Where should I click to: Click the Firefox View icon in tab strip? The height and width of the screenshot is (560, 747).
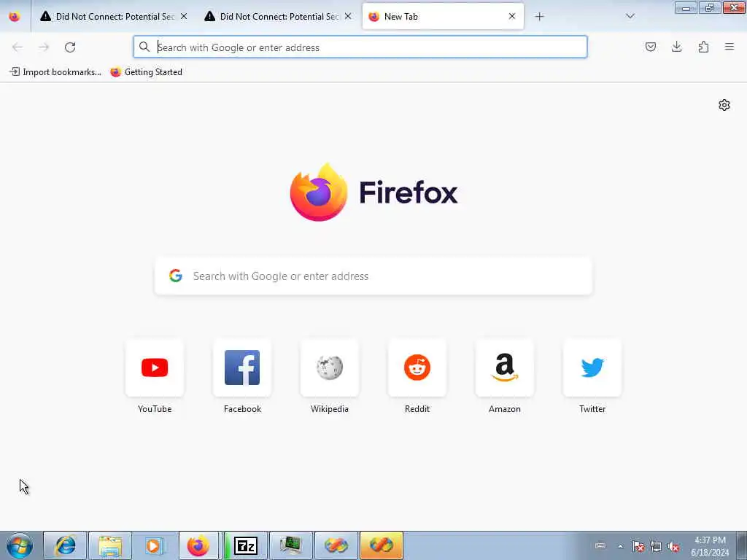(15, 16)
